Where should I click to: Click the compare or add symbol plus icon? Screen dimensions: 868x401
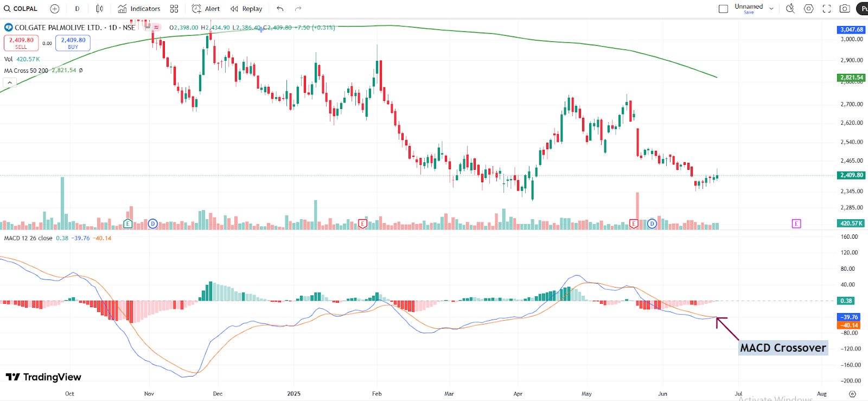[x=55, y=9]
